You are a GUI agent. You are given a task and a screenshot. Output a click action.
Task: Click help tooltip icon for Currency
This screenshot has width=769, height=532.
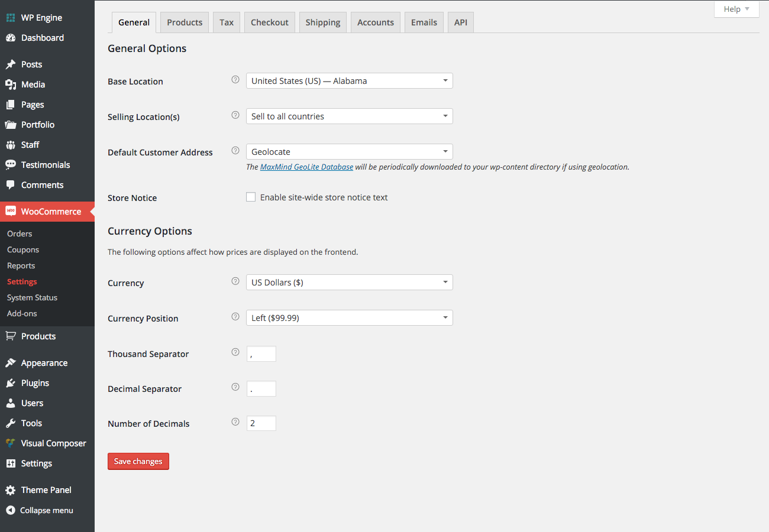[235, 281]
